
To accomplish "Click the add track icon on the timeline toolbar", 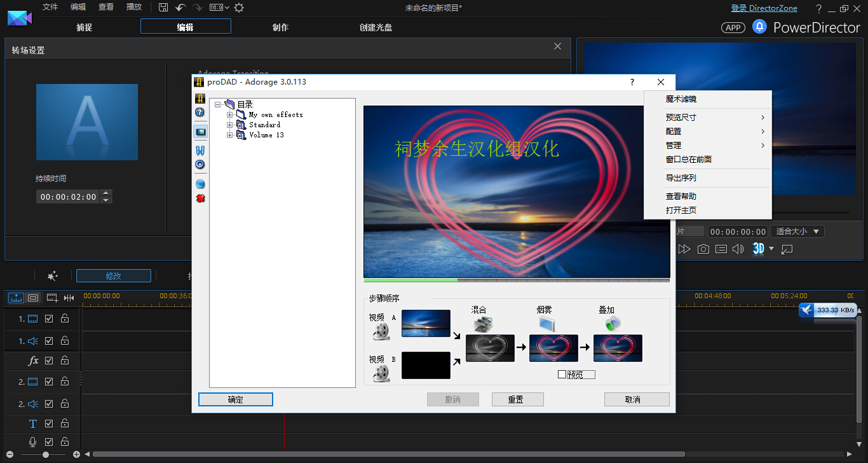I will coord(52,298).
